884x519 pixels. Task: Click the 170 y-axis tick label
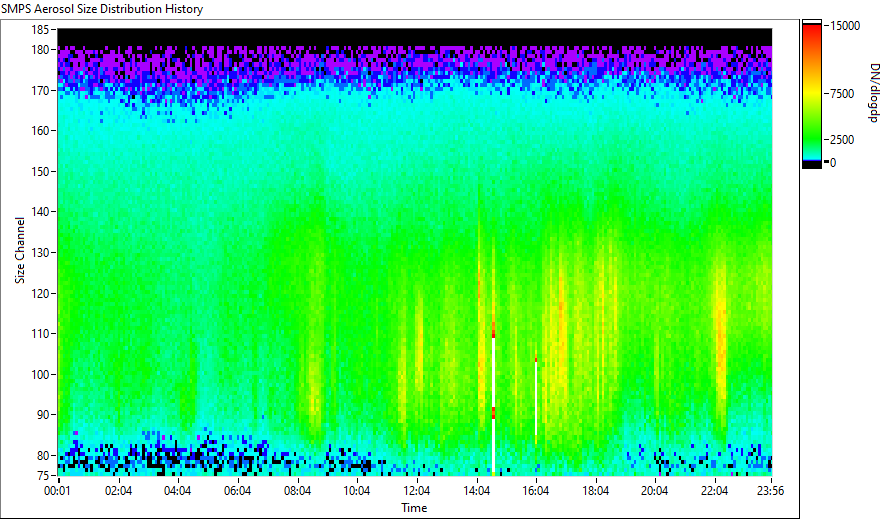41,91
